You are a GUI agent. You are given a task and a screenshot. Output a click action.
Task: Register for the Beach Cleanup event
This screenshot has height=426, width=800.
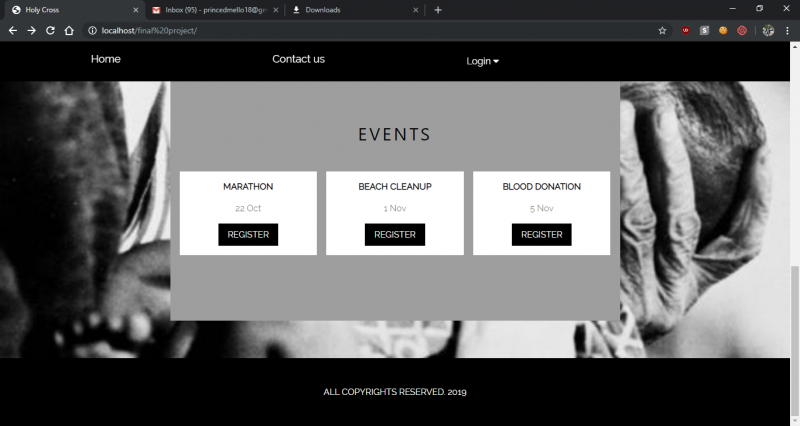pyautogui.click(x=395, y=235)
